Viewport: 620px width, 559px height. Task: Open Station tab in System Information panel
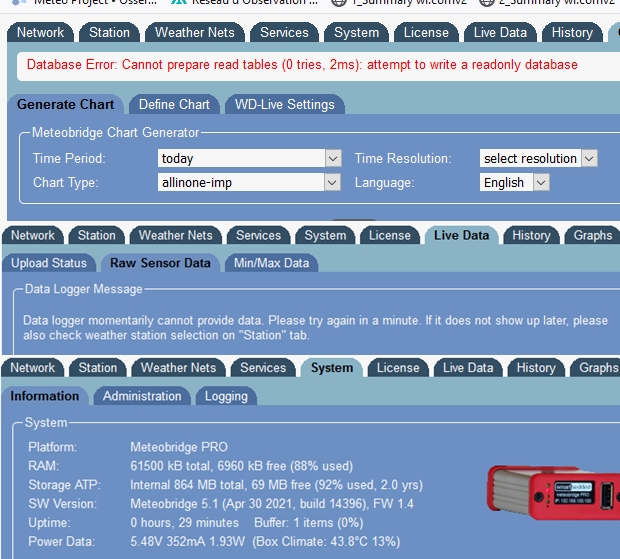[98, 368]
